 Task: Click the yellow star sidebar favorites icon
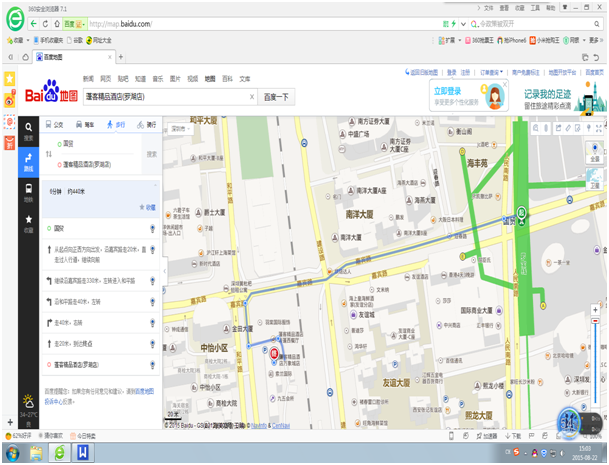9,79
